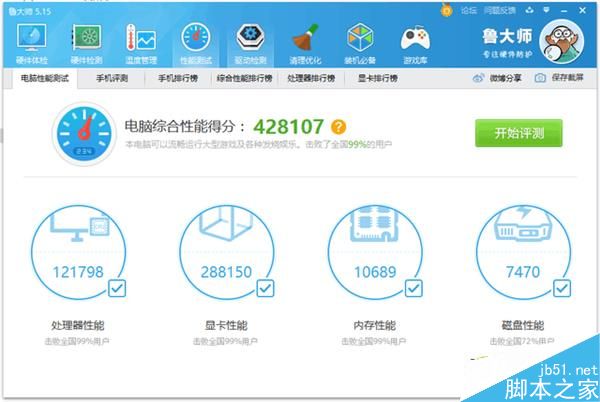Click the processor monitor icon above 121798

80,227
